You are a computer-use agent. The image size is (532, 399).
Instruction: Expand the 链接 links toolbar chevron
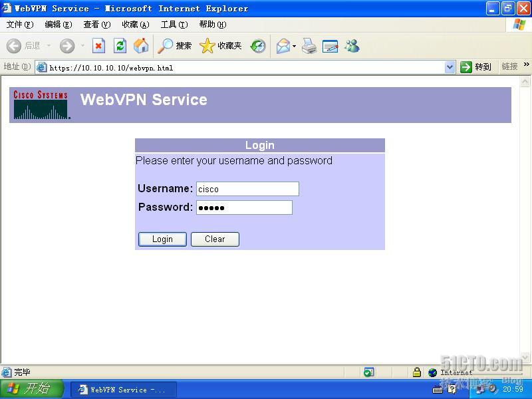526,64
